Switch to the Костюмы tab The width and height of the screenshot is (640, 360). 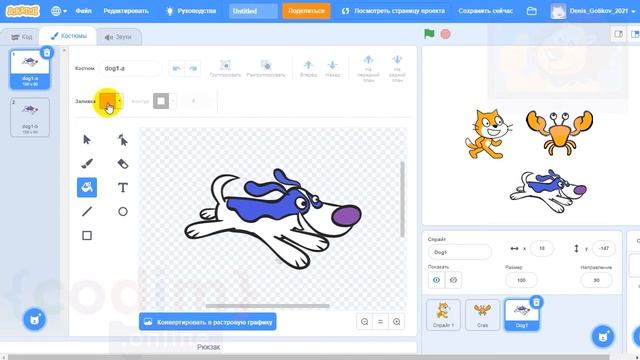pos(68,36)
